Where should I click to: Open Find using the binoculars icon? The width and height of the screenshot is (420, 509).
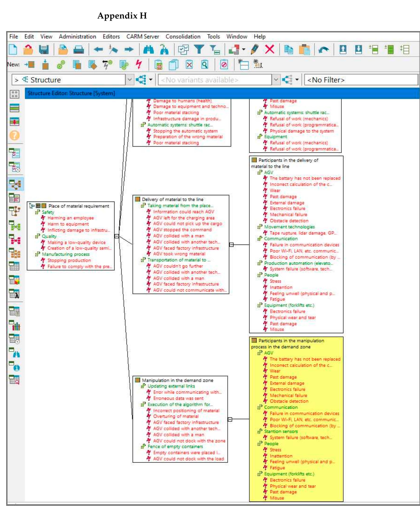pos(149,49)
